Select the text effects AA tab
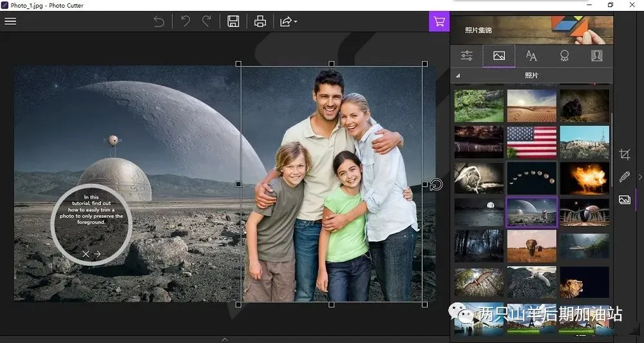This screenshot has width=644, height=343. pos(531,56)
